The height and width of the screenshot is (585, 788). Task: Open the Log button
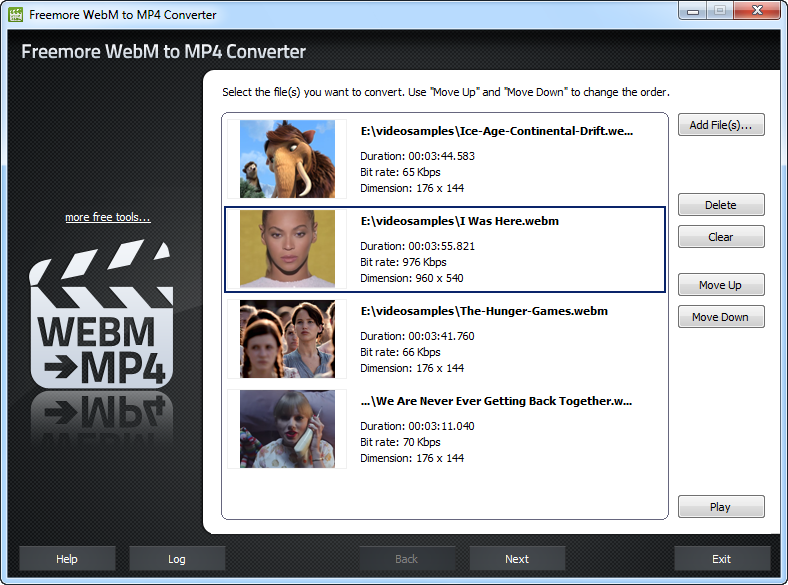tap(177, 559)
